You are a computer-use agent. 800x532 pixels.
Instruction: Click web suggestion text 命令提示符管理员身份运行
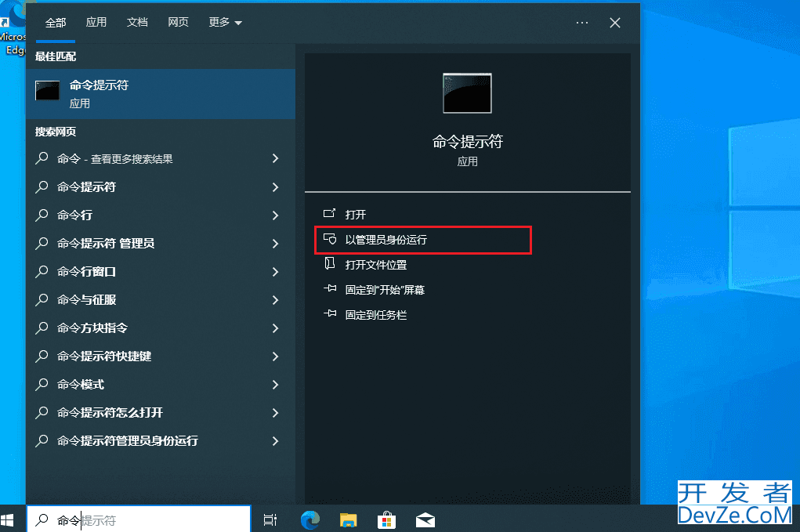pos(128,440)
